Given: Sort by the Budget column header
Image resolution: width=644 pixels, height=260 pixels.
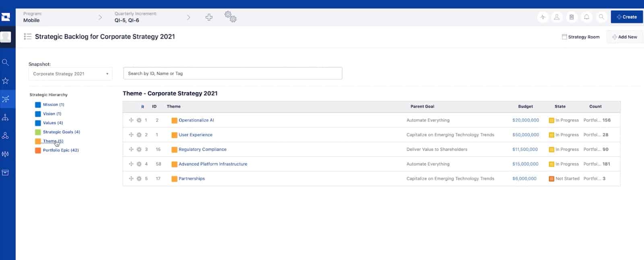Looking at the screenshot, I should point(525,107).
